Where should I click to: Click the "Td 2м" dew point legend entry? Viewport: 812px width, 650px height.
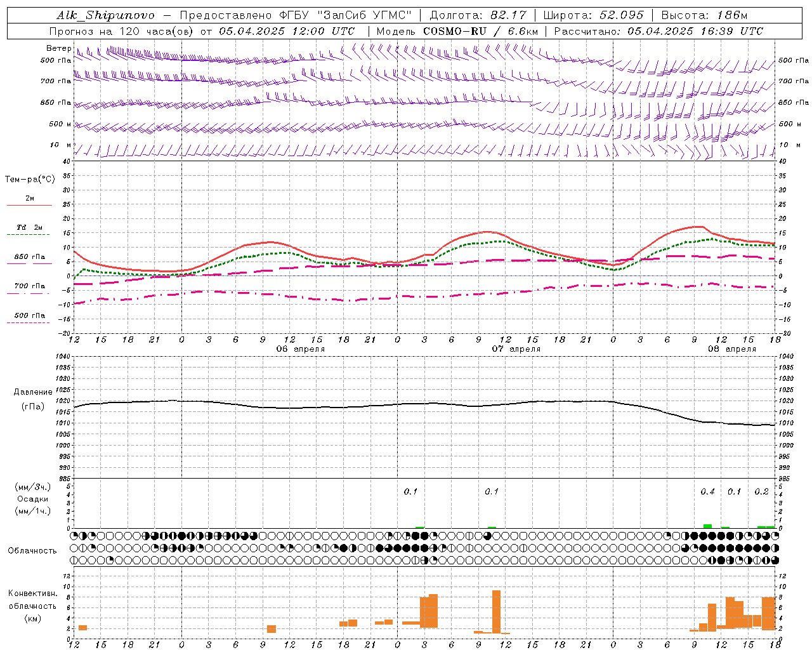[x=30, y=227]
